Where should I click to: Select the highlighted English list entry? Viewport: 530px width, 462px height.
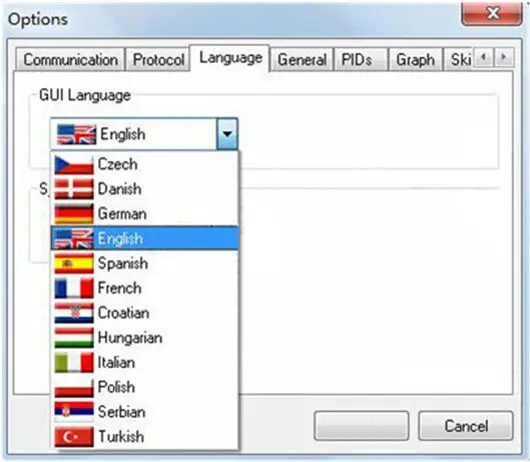[145, 239]
